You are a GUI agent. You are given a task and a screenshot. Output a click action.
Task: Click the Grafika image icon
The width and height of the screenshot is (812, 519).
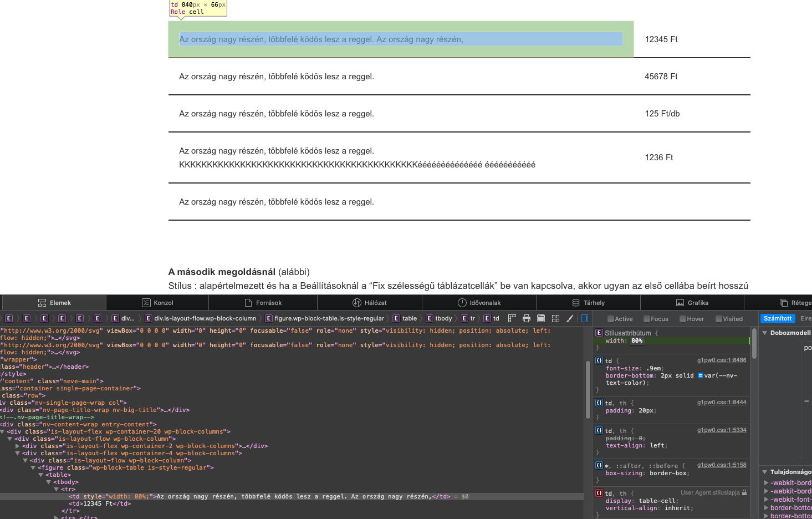tap(680, 303)
